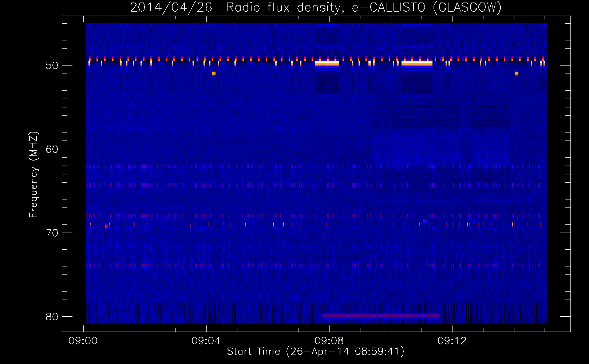Viewport: 589px width, 364px height.
Task: Click the 09:04 time tick label
Action: (206, 341)
